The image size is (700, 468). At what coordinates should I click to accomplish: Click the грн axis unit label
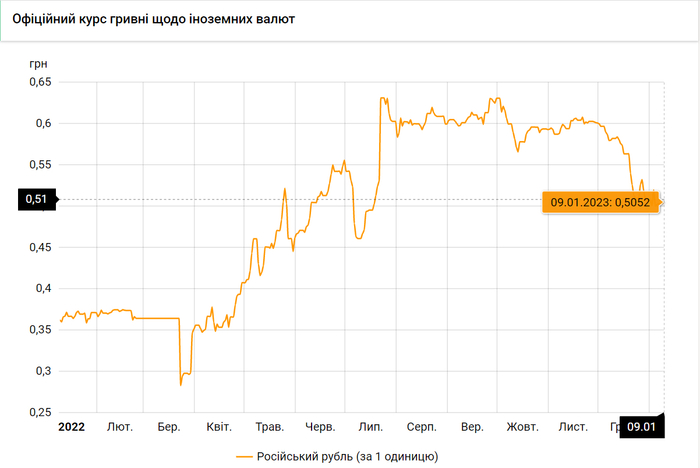click(35, 62)
